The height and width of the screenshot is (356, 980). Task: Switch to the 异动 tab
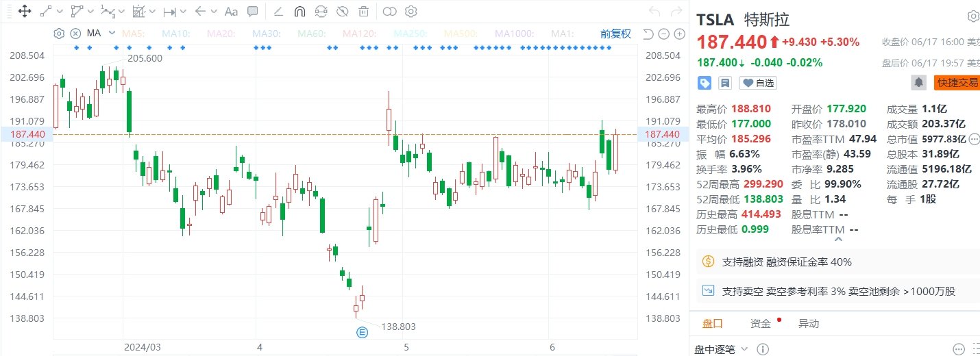click(808, 324)
